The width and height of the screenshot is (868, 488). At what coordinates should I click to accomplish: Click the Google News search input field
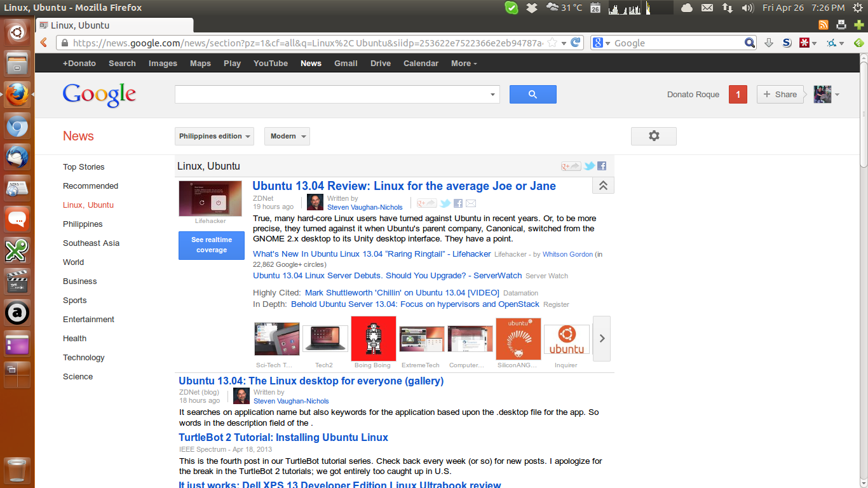[331, 94]
